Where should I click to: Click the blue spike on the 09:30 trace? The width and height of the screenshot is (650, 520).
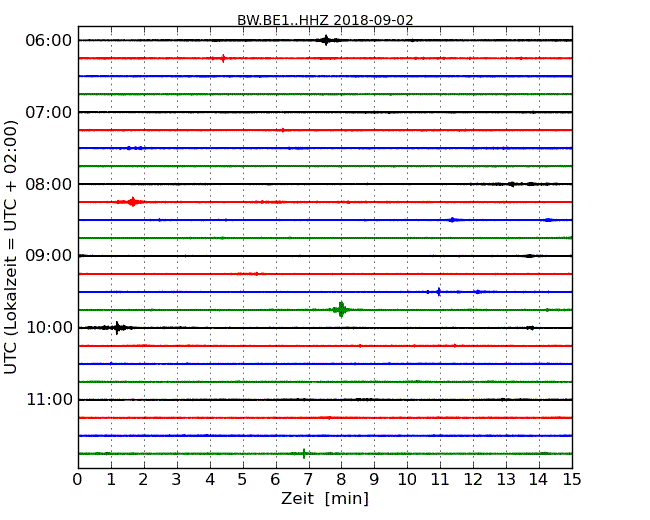pos(439,292)
